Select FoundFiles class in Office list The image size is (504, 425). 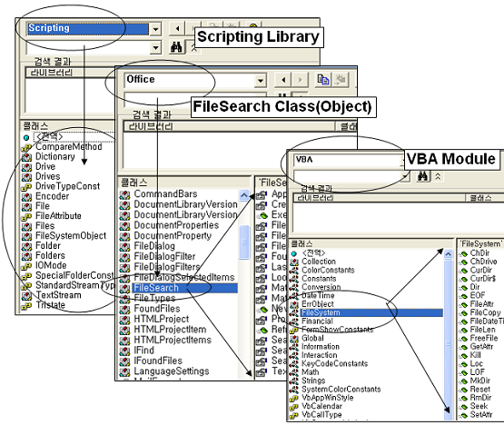(157, 309)
